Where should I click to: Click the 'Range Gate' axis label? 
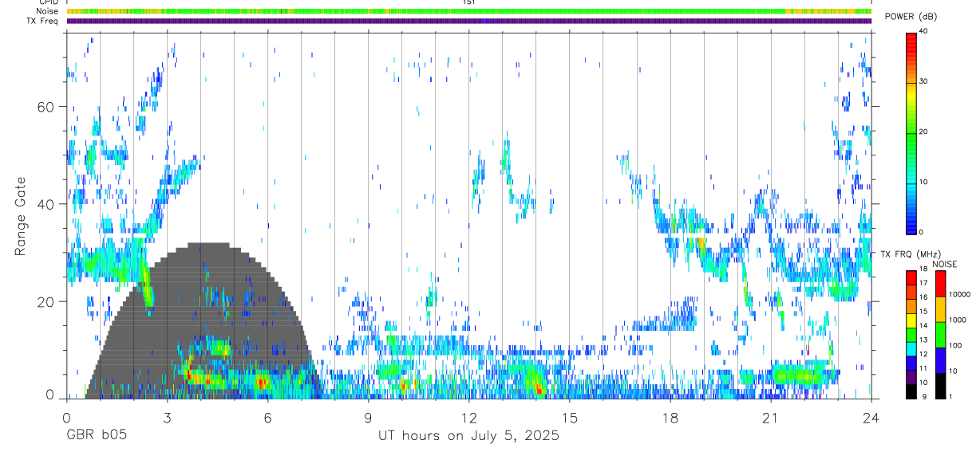pos(19,216)
